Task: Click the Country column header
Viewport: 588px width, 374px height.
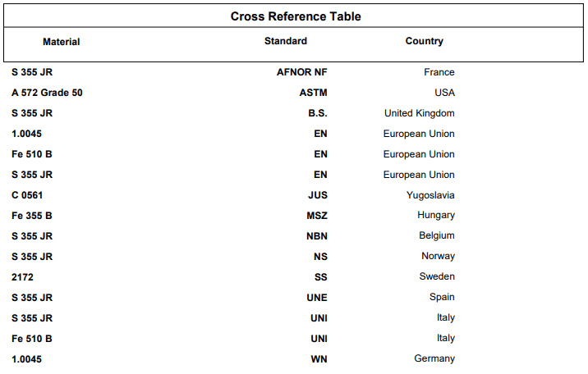Action: pos(424,41)
